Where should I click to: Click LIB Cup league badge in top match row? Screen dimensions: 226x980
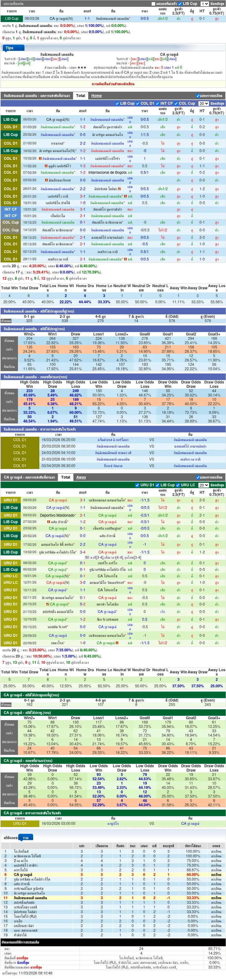tap(11, 18)
